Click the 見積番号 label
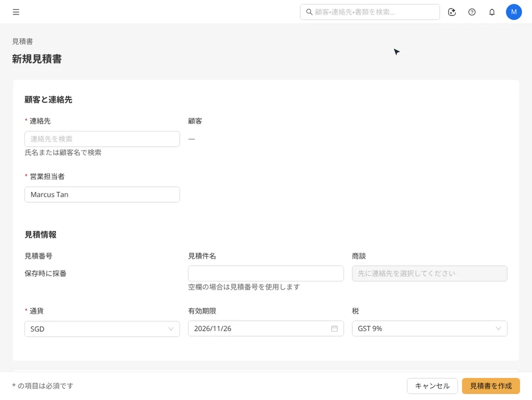This screenshot has width=532, height=400. [x=38, y=256]
